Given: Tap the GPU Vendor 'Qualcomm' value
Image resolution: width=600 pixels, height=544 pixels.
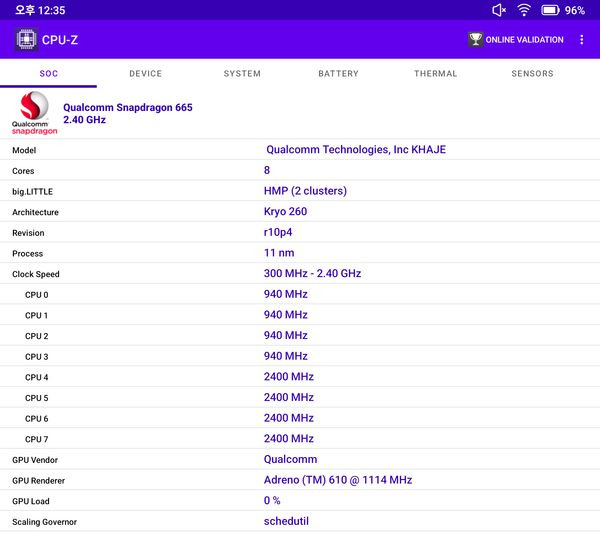Looking at the screenshot, I should click(290, 459).
